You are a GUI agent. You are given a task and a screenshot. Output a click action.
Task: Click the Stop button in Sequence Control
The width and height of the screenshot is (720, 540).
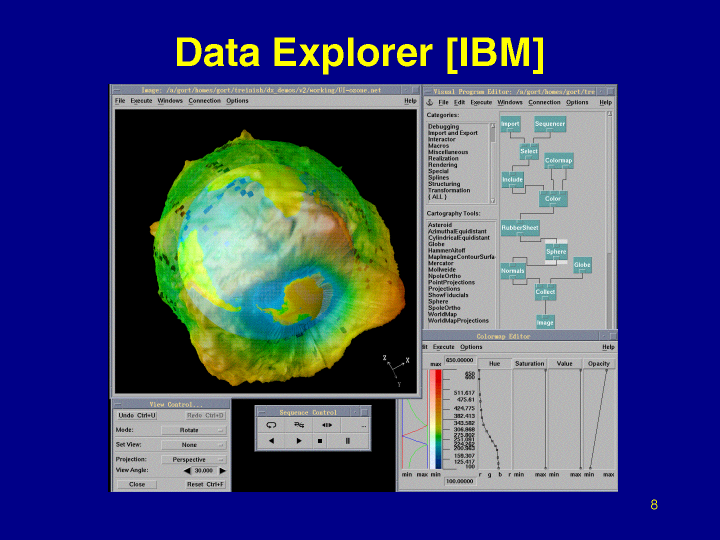tap(320, 440)
